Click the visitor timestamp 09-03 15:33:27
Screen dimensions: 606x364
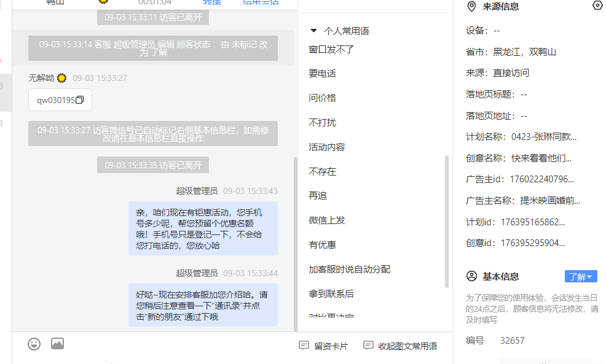[x=100, y=78]
